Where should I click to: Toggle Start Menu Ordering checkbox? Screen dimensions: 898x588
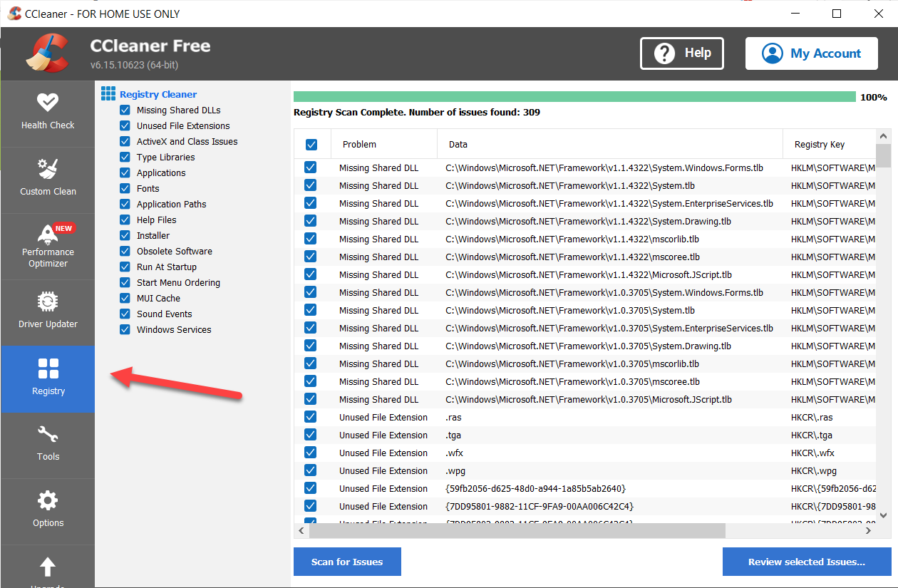click(x=125, y=282)
